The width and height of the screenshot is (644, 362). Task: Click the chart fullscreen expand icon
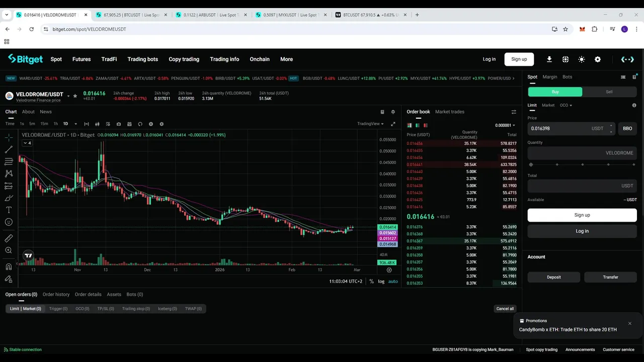click(x=393, y=124)
